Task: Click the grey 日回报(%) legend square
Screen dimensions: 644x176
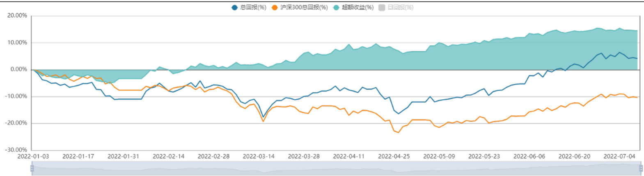Action: [382, 7]
